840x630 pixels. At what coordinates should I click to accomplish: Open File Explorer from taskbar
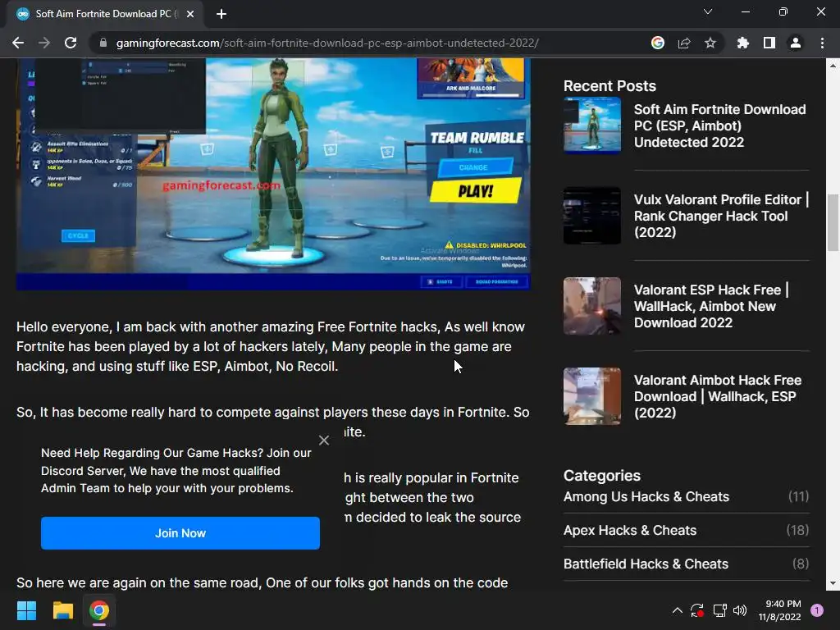[x=62, y=610]
